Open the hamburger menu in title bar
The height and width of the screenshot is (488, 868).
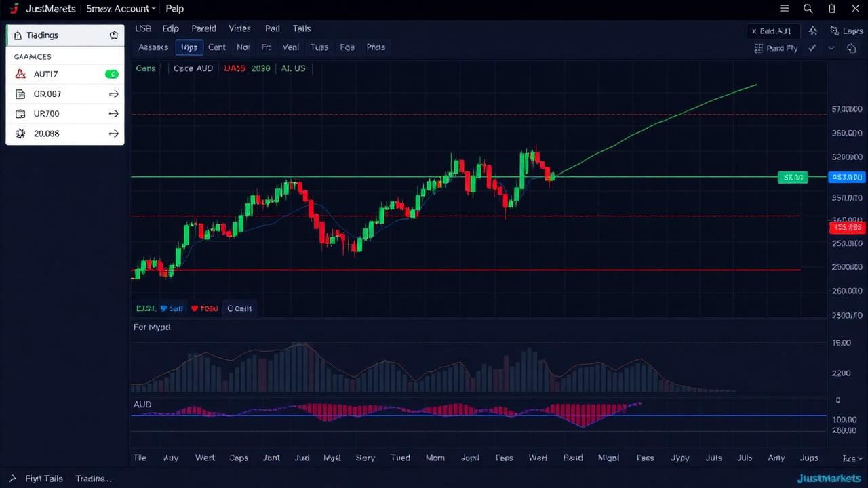pos(785,9)
